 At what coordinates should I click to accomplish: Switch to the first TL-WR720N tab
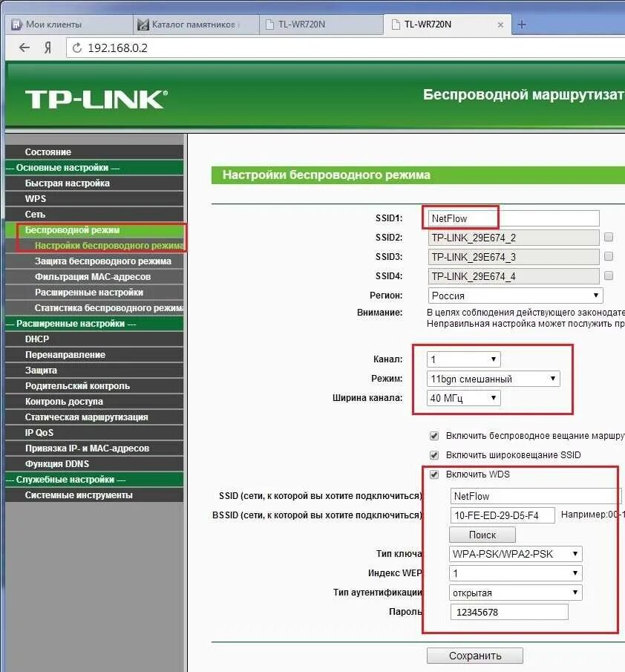321,25
